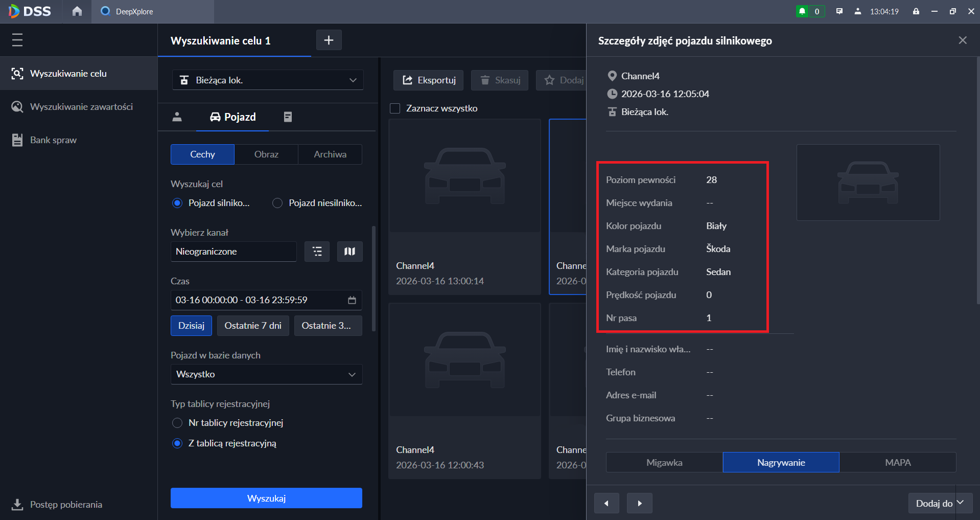This screenshot has height=520, width=980.
Task: Open vehicle thumbnail from 13:00:14
Action: 464,176
